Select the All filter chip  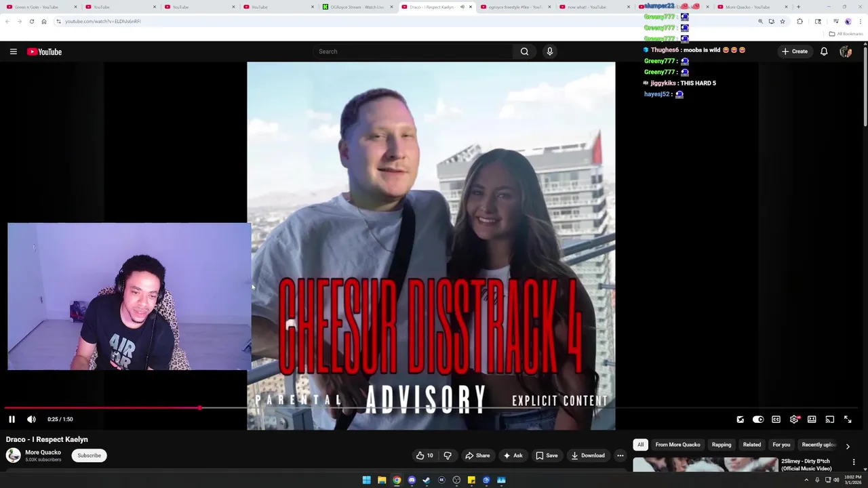click(640, 445)
